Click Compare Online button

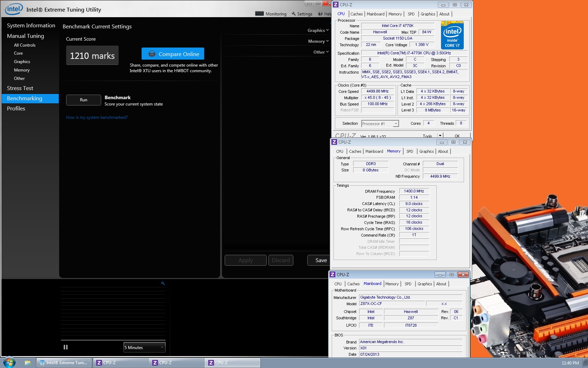[173, 54]
